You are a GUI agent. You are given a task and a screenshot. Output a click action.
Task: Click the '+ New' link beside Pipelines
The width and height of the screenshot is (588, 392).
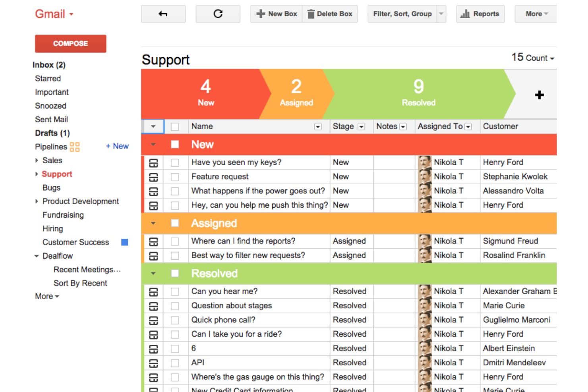(x=117, y=146)
